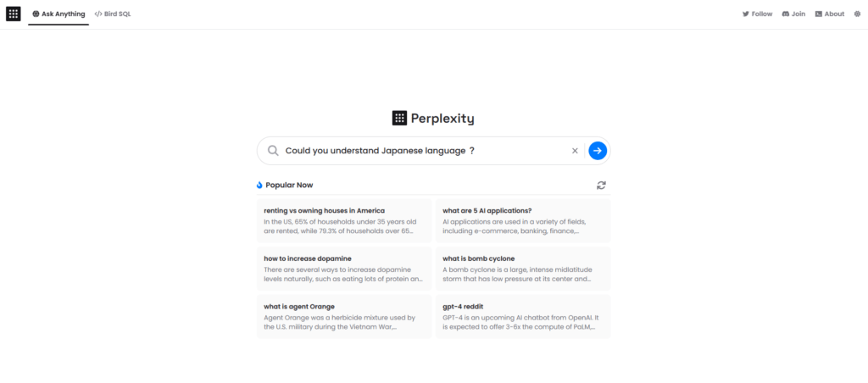868x383 pixels.
Task: Refresh the Popular Now suggestions
Action: click(601, 185)
